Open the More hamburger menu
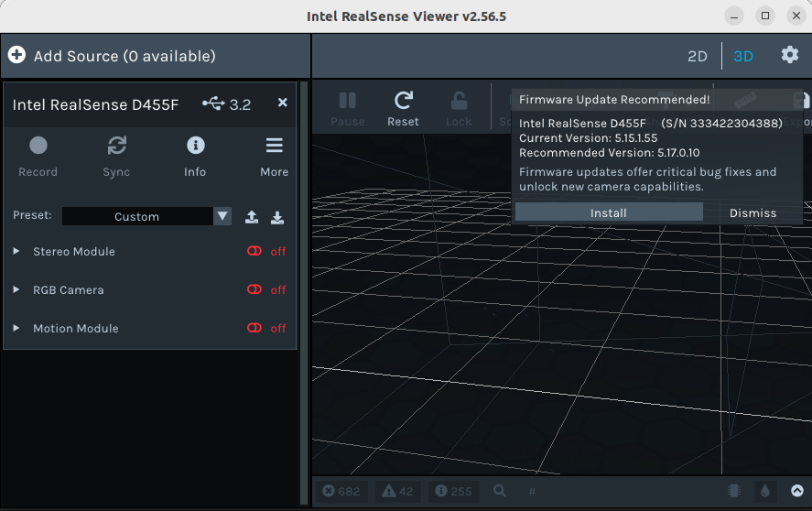Screen dimensions: 812x511 [274, 146]
